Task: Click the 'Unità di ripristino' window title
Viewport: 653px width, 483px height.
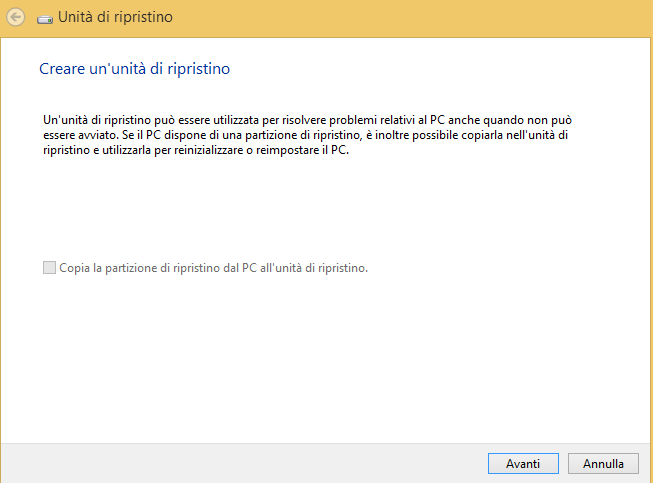Action: click(x=115, y=17)
